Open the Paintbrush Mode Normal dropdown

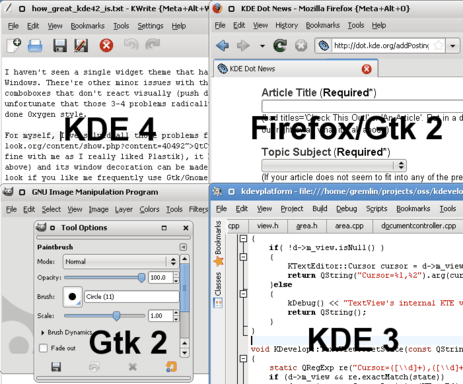(x=121, y=262)
